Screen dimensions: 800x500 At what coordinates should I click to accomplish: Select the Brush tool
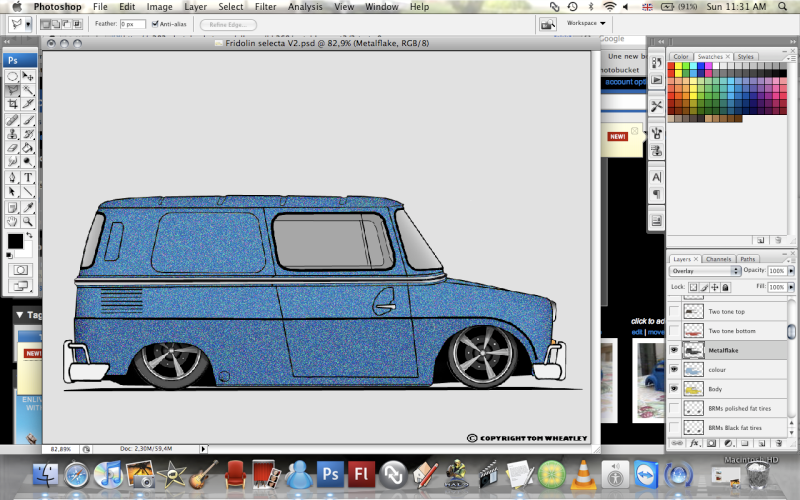[28, 120]
